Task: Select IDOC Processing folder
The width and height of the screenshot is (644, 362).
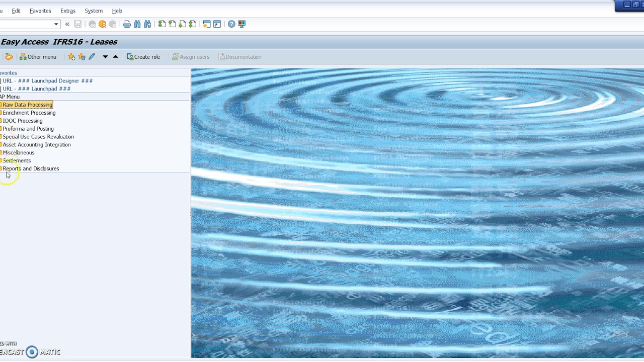Action: [23, 121]
